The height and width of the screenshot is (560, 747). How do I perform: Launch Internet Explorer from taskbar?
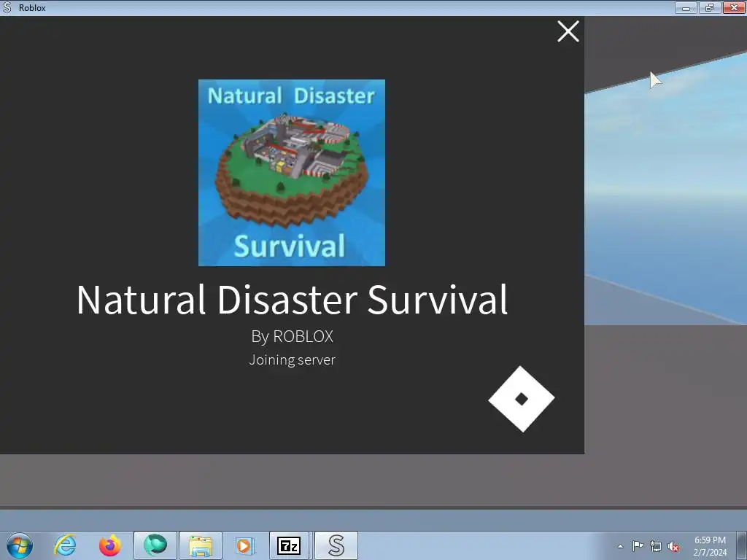pyautogui.click(x=65, y=545)
